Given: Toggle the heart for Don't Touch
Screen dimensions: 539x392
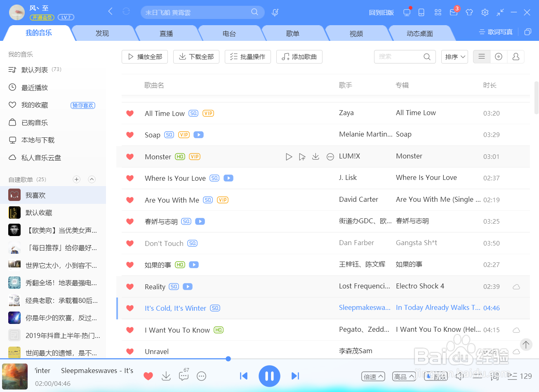Looking at the screenshot, I should (130, 243).
